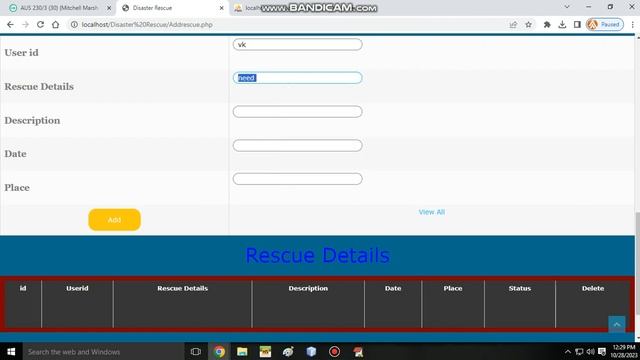Click the 'Rescue Details' table column header

[182, 288]
